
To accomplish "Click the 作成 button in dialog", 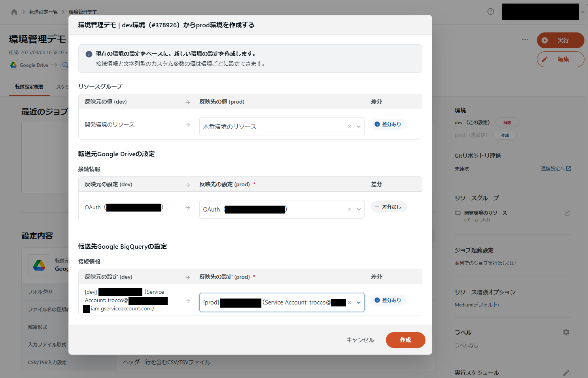I will (x=406, y=340).
